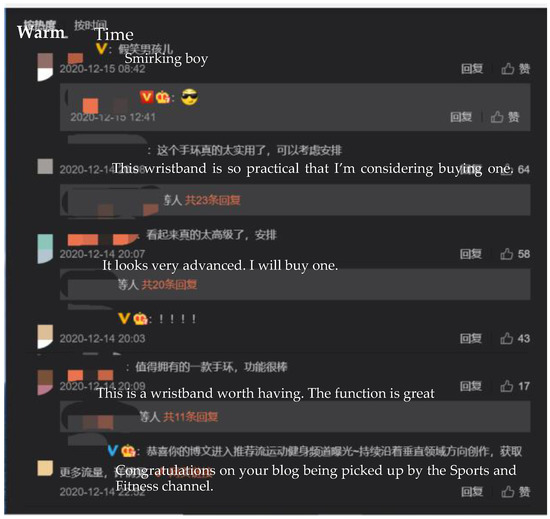Reply to the 2020-12-14 20:07 comment

tap(471, 254)
